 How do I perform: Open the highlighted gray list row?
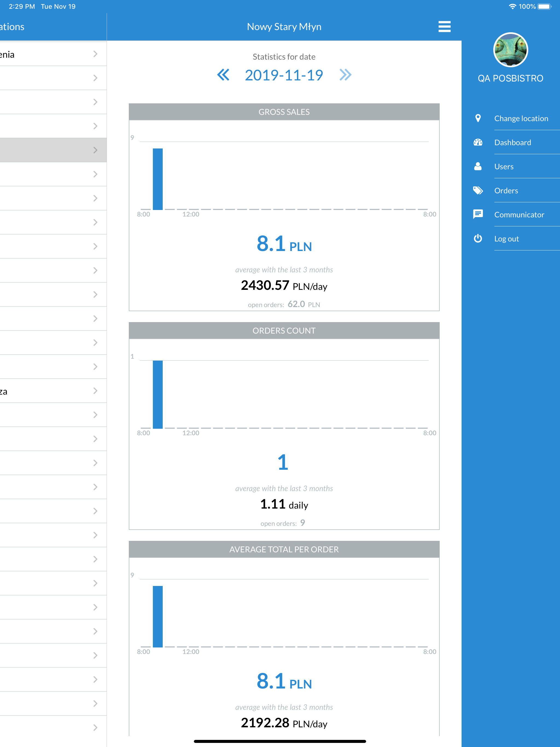click(53, 150)
